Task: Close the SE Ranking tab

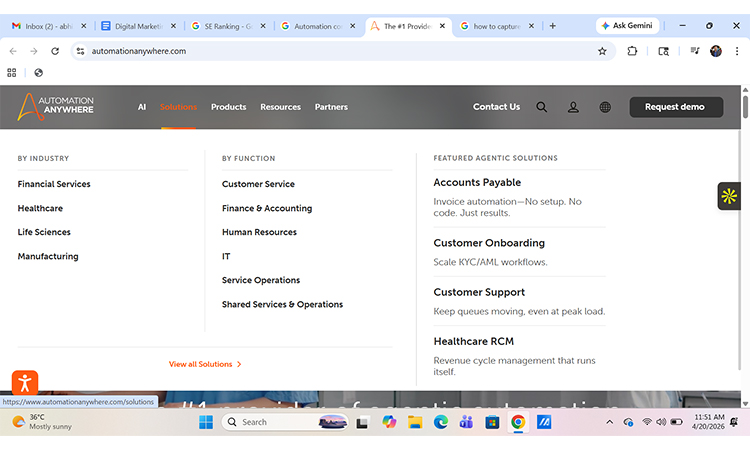Action: (263, 26)
